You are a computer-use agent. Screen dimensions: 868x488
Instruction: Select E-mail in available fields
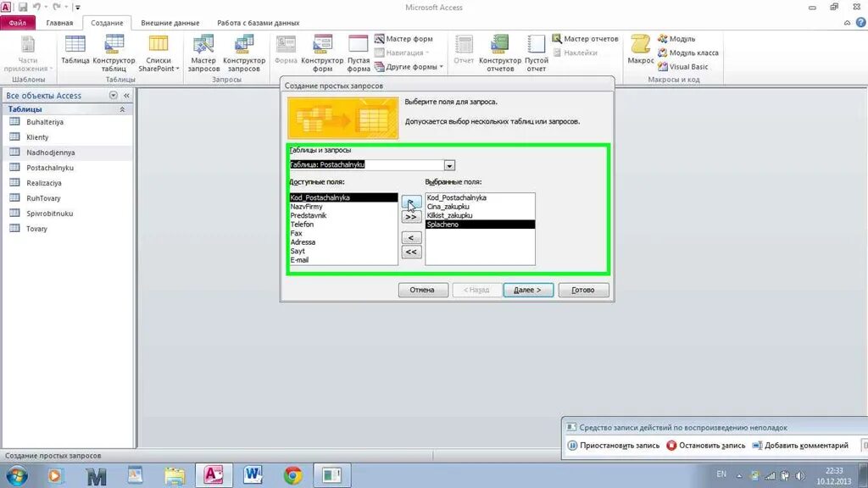point(343,259)
